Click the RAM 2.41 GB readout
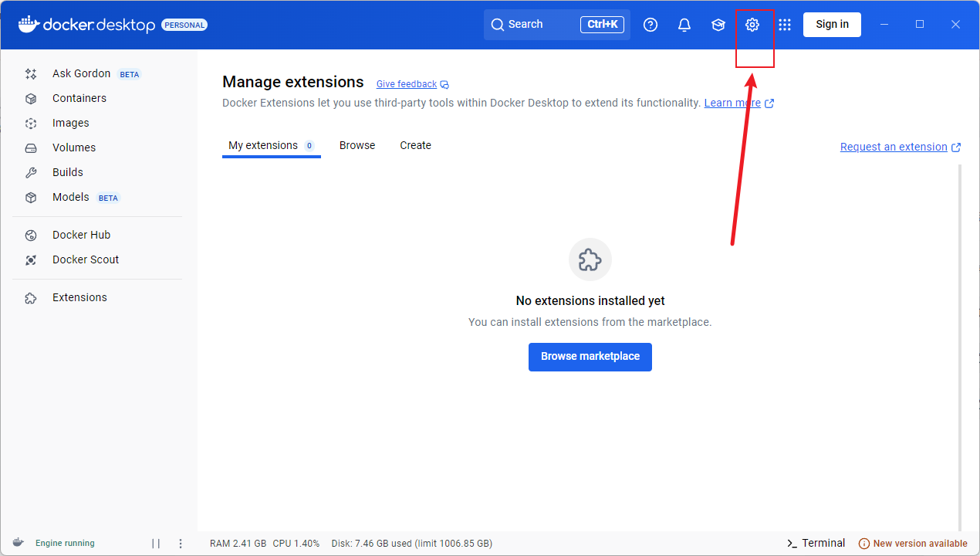The width and height of the screenshot is (980, 556). pyautogui.click(x=238, y=544)
